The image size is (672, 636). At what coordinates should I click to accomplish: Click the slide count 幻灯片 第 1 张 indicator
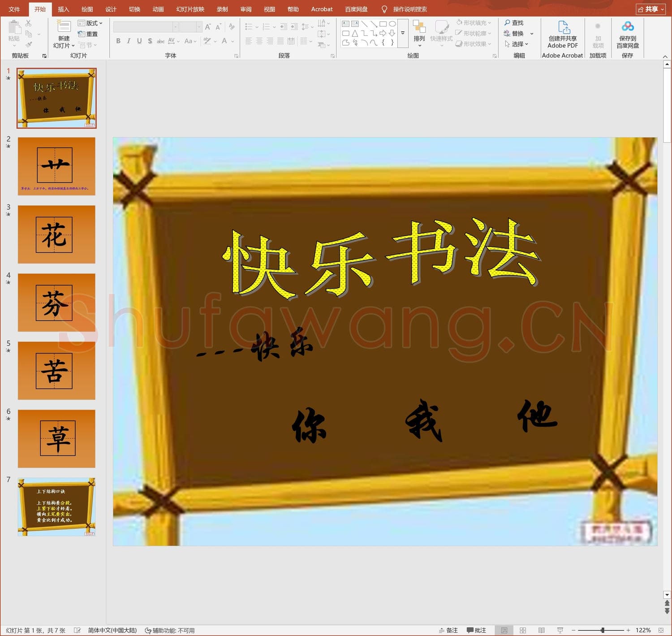click(x=36, y=630)
